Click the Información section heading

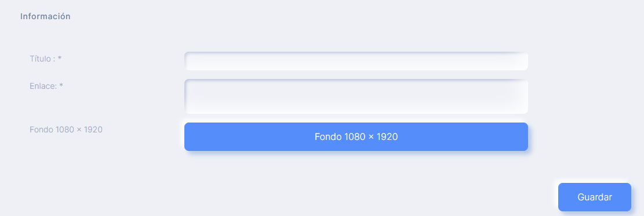45,16
